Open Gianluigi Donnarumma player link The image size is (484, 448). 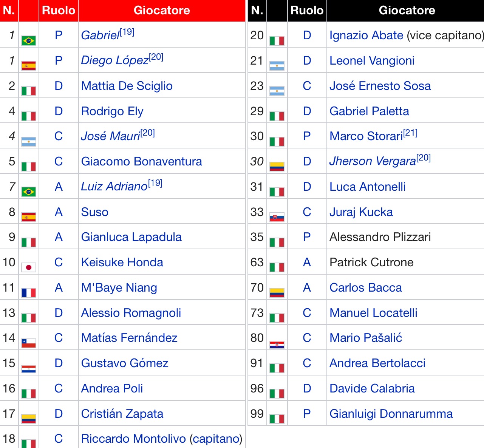tap(391, 414)
